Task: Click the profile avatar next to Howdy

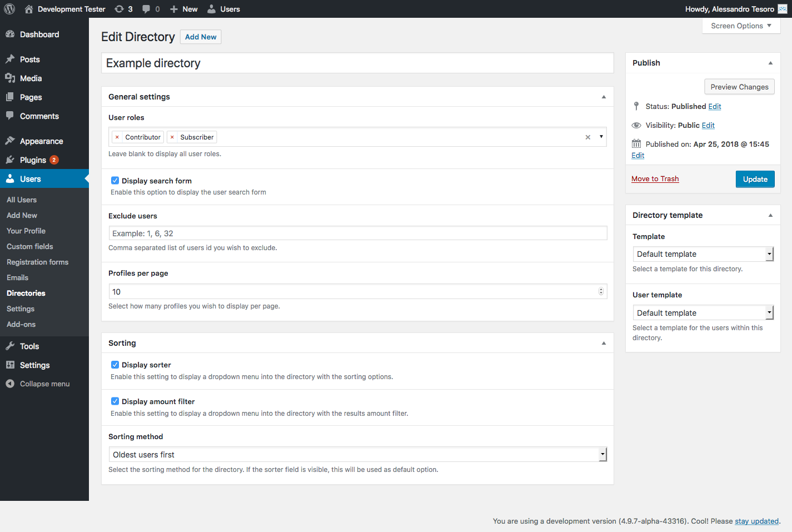Action: [781, 9]
